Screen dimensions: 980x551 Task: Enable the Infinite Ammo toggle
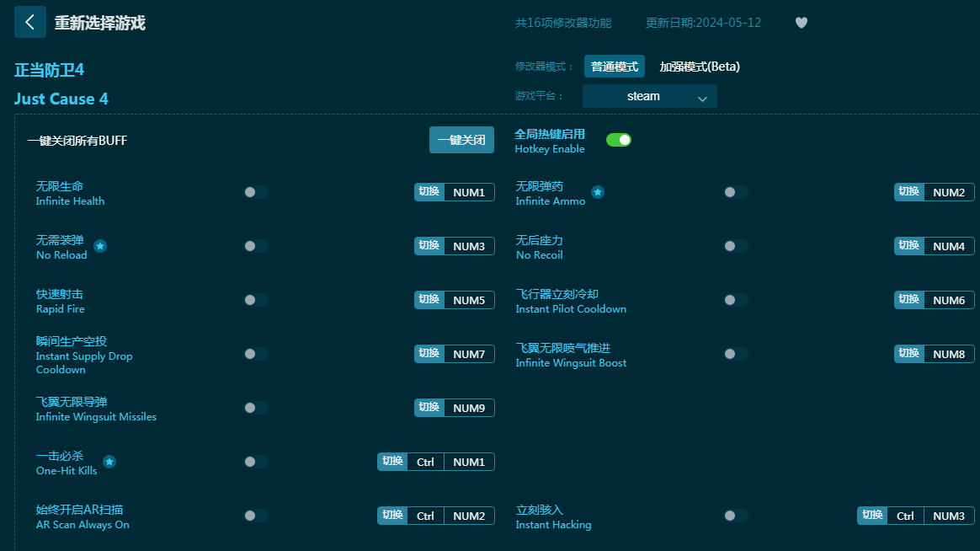(736, 192)
